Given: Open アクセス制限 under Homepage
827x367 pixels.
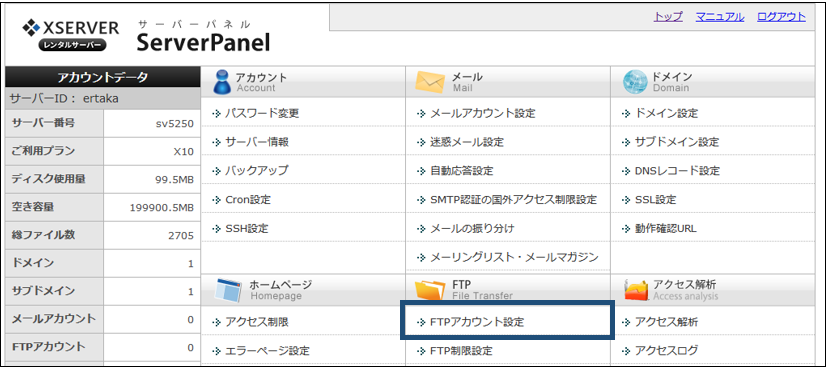Looking at the screenshot, I should (x=257, y=322).
